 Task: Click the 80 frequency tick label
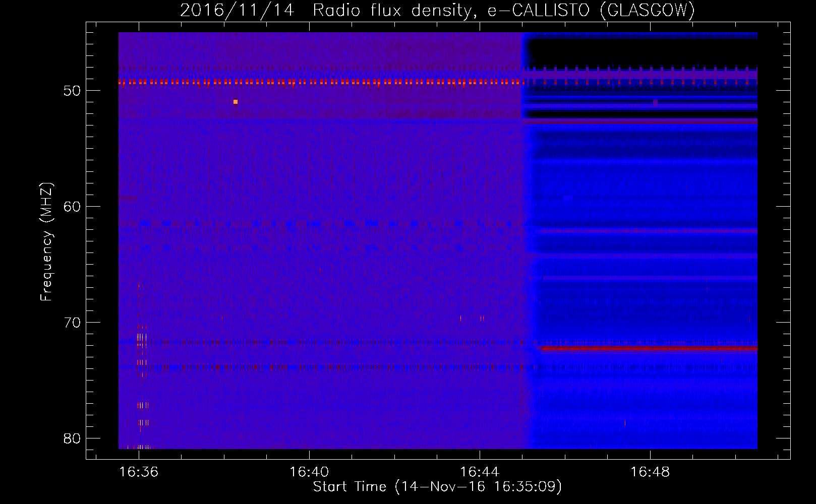point(72,438)
